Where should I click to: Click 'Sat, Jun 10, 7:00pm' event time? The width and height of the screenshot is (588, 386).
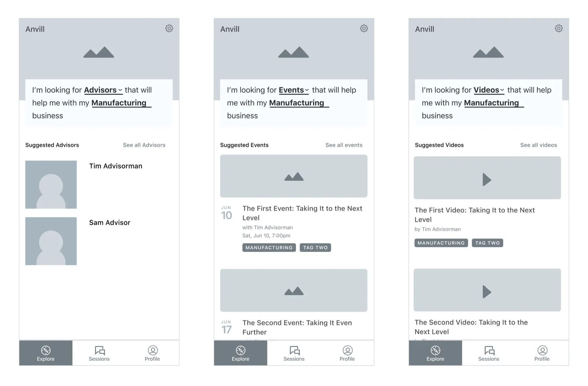[x=266, y=236]
